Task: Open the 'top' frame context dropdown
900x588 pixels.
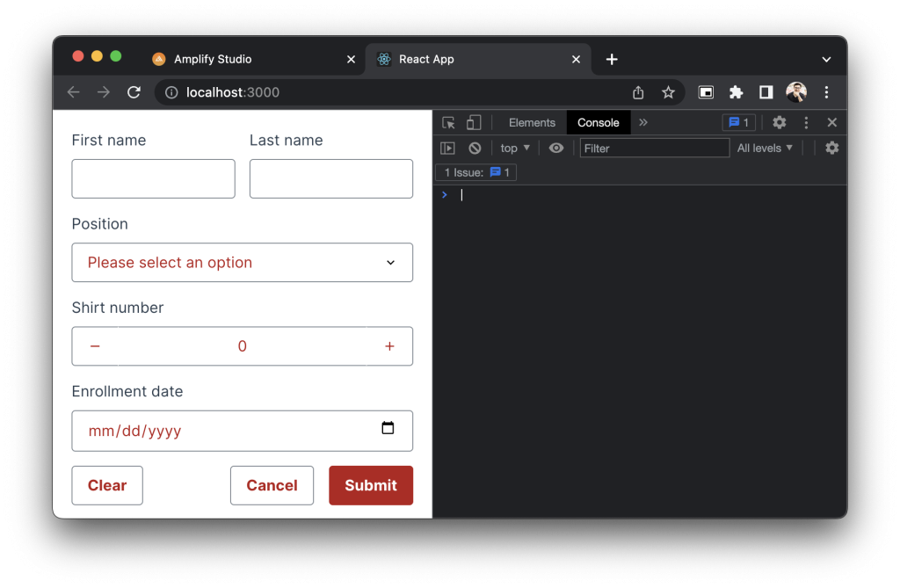Action: [x=513, y=148]
